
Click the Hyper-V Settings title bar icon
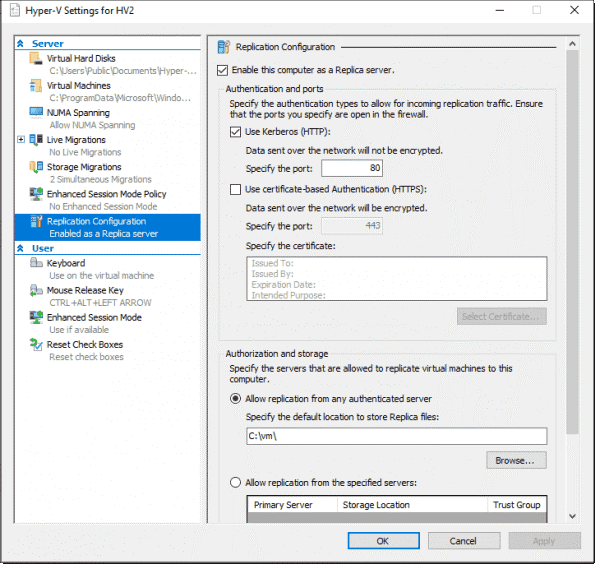15,10
